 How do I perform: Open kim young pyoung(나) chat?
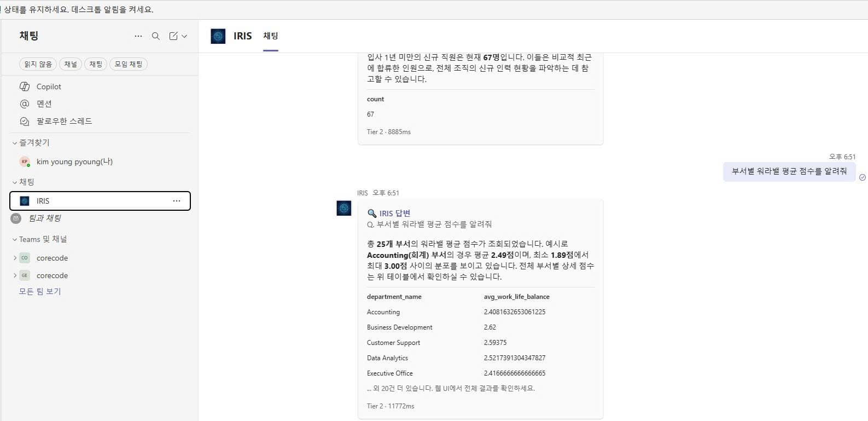pos(74,162)
